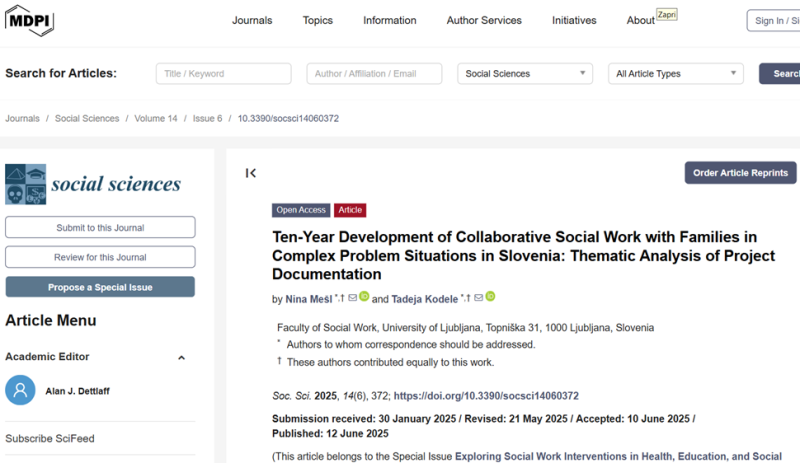Image resolution: width=800 pixels, height=463 pixels.
Task: Open Nina Mešl's ORCID icon
Action: coord(365,297)
